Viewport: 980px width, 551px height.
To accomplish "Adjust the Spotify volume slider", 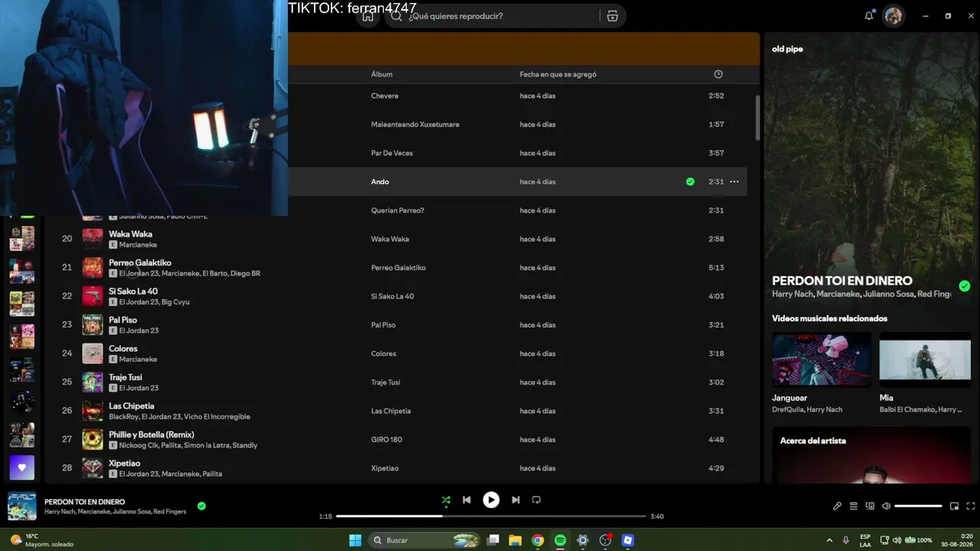I will pos(919,506).
